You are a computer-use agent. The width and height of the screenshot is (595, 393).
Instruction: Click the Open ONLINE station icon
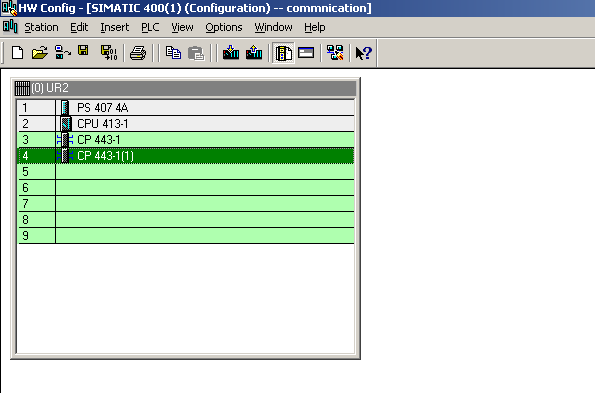tap(63, 53)
